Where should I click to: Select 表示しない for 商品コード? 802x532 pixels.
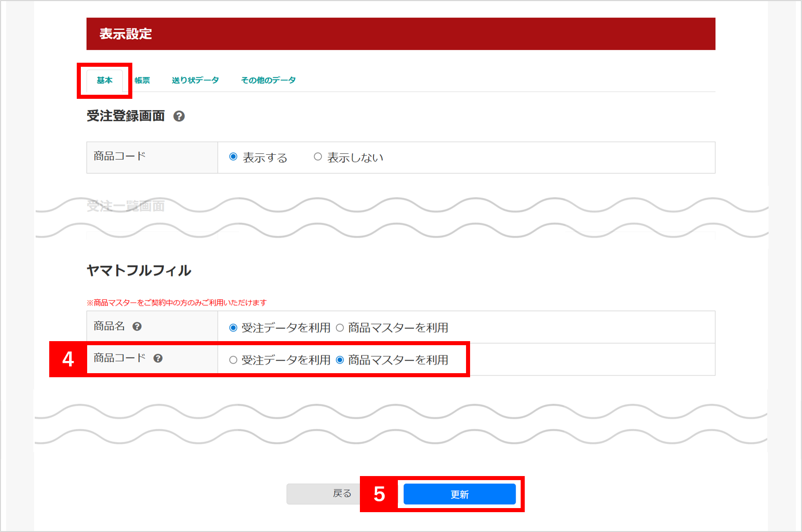pos(317,157)
